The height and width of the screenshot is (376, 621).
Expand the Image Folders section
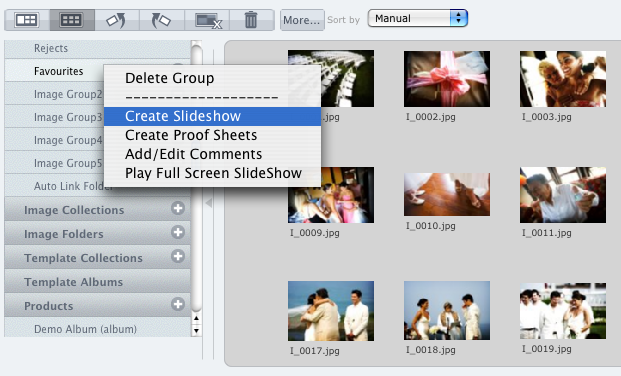point(97,233)
